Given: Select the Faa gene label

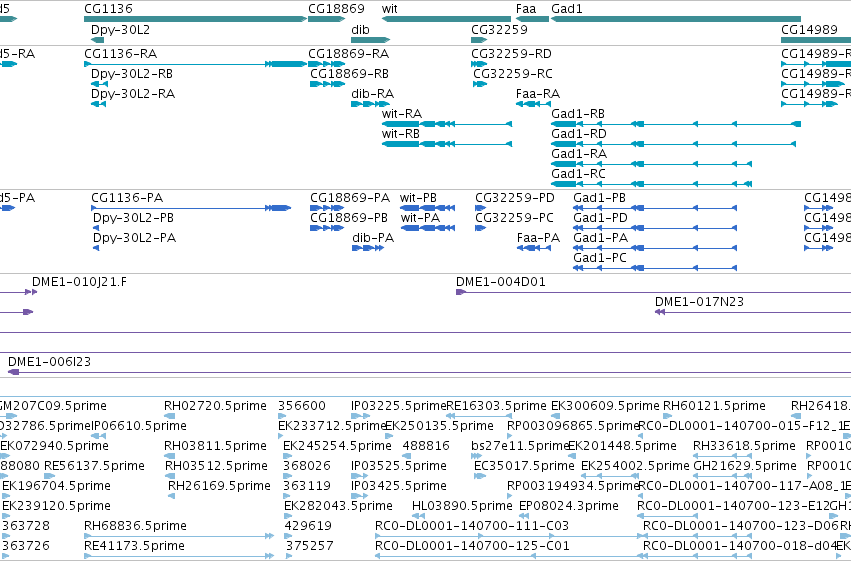Looking at the screenshot, I should pos(526,9).
